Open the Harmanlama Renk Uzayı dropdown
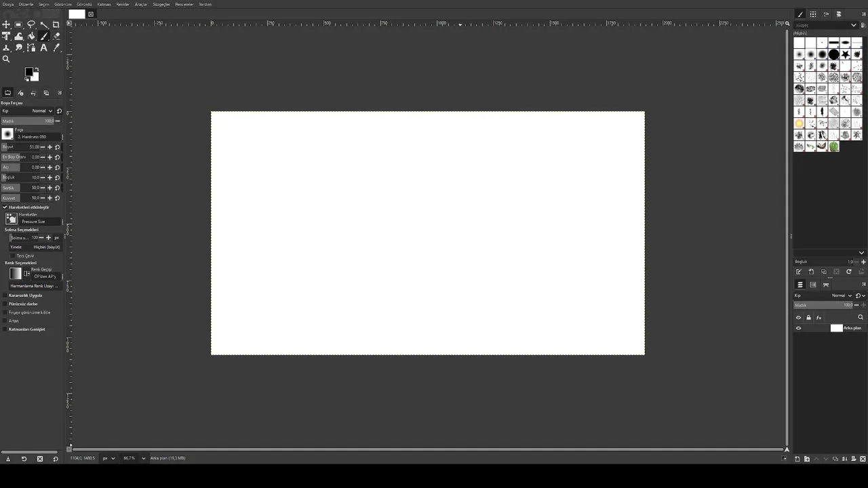The width and height of the screenshot is (868, 488). 35,286
